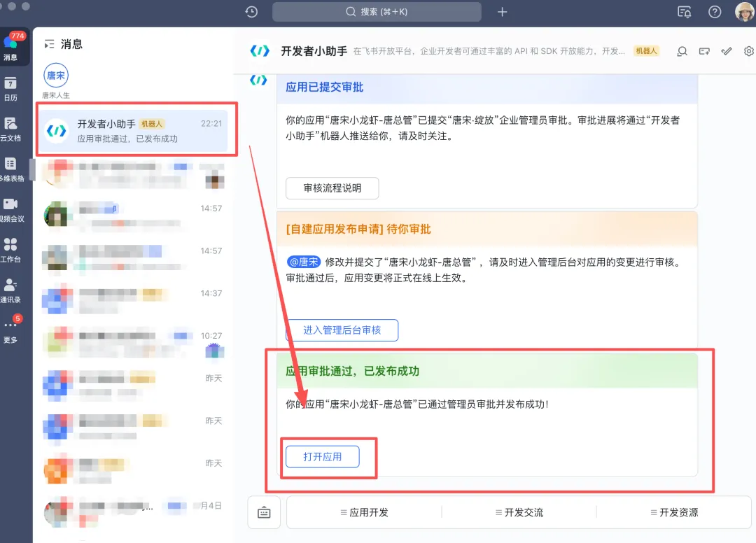Open the 开发交流 bot menu

coord(519,512)
